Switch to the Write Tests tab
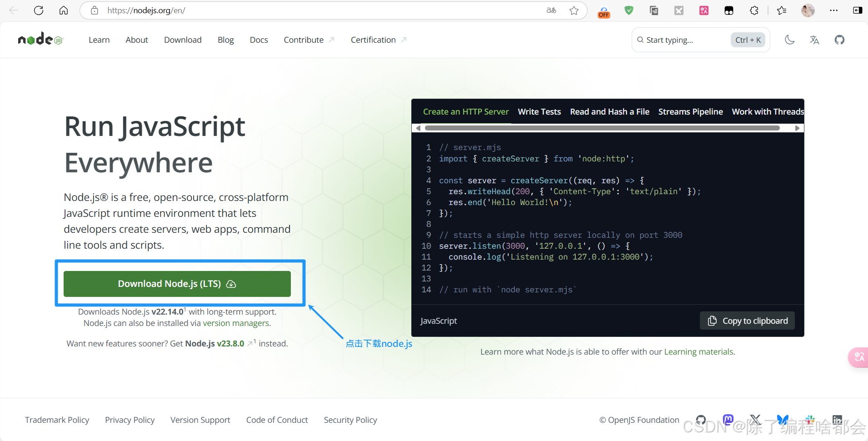The width and height of the screenshot is (868, 441). pyautogui.click(x=539, y=112)
